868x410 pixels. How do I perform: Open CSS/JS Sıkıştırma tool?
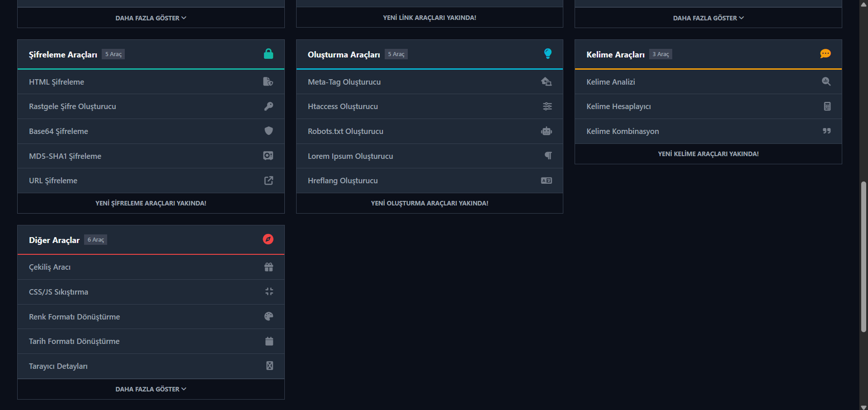pos(151,292)
